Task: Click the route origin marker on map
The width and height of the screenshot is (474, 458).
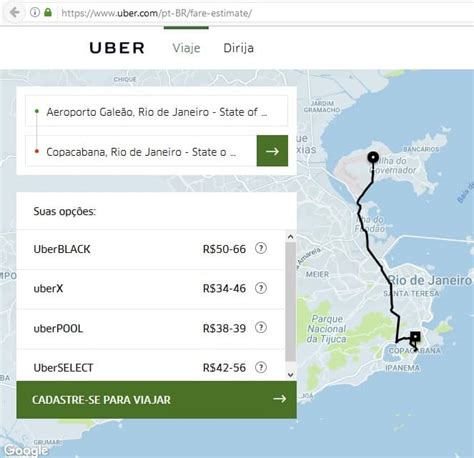Action: tap(373, 157)
